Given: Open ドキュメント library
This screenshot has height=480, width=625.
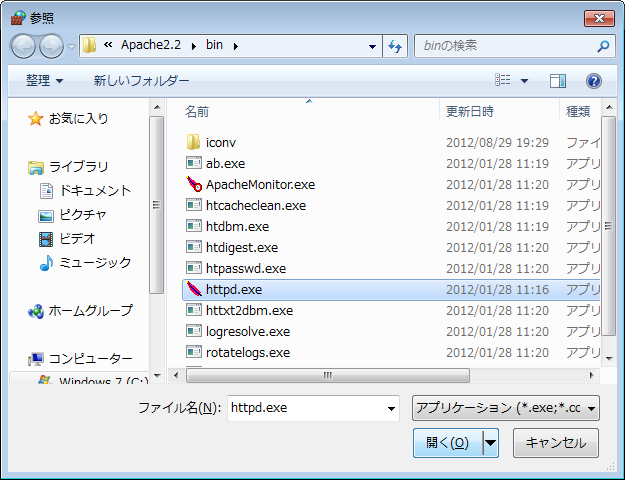Looking at the screenshot, I should tap(95, 191).
